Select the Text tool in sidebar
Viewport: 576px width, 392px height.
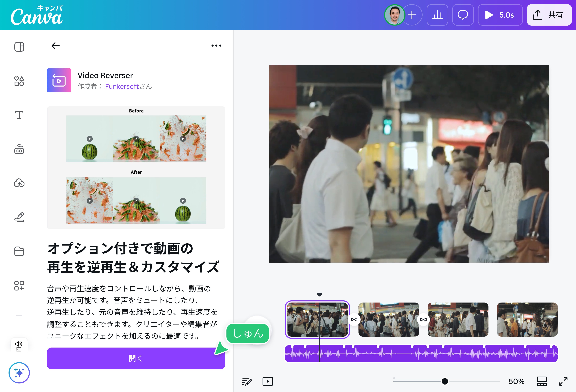click(19, 115)
